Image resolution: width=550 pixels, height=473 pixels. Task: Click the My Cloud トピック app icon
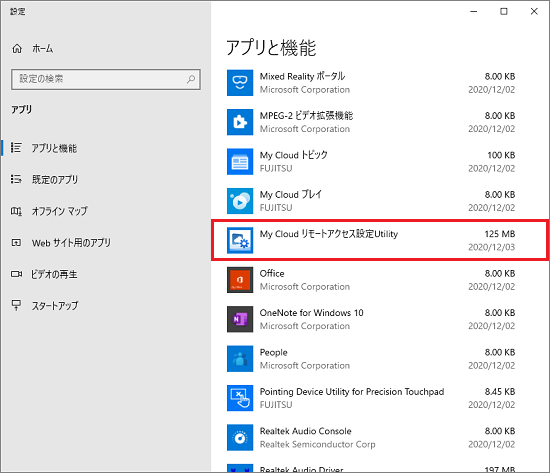coord(240,161)
